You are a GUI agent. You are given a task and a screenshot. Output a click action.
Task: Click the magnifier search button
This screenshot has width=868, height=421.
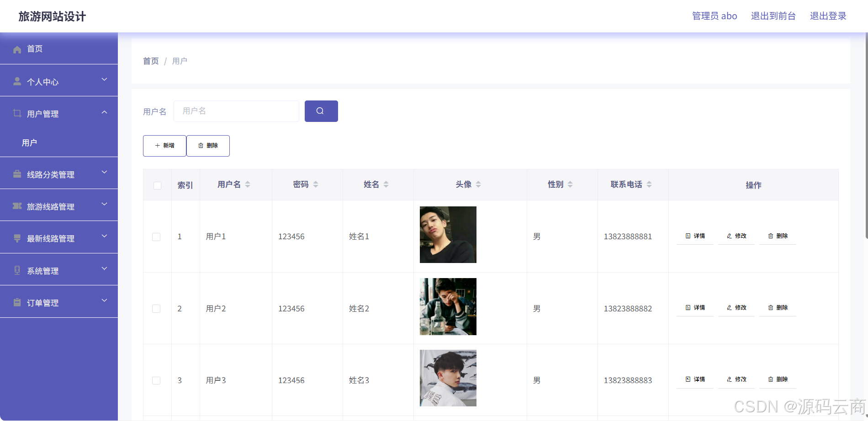pyautogui.click(x=321, y=111)
